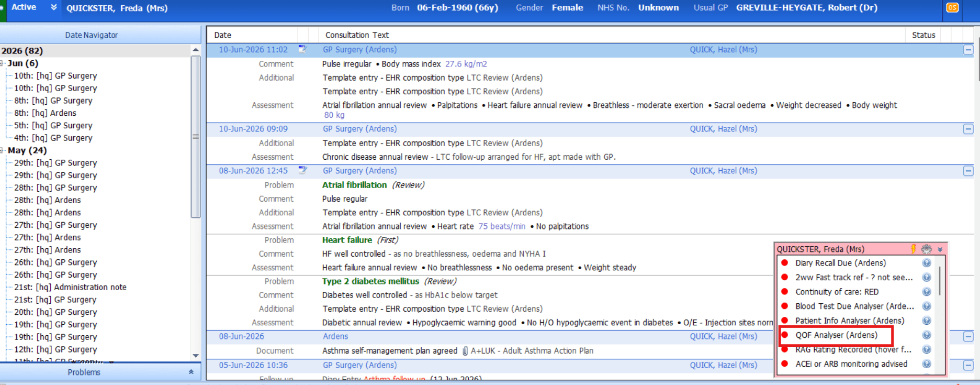Open the Diary Recall Due (Ardens) alert
The image size is (980, 385).
pos(840,263)
